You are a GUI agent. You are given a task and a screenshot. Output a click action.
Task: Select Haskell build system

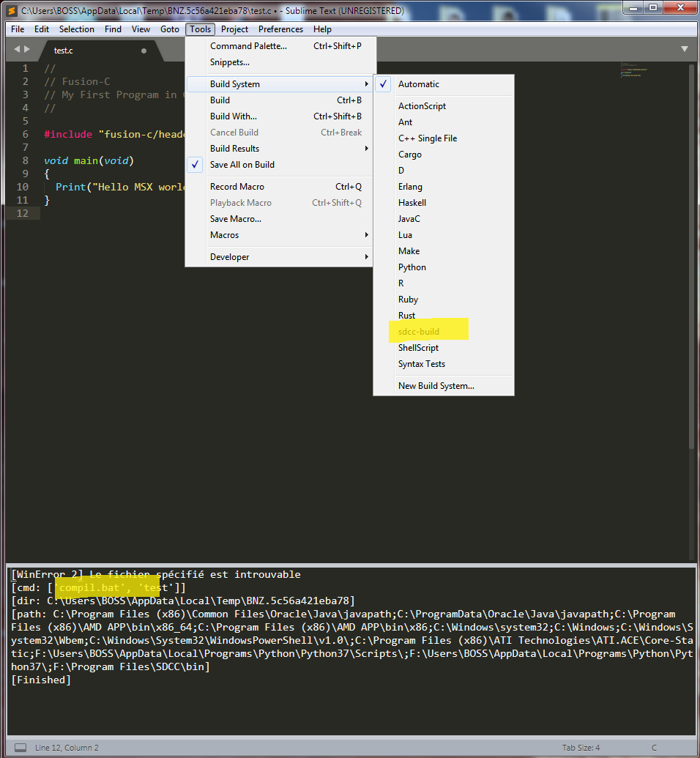click(444, 203)
